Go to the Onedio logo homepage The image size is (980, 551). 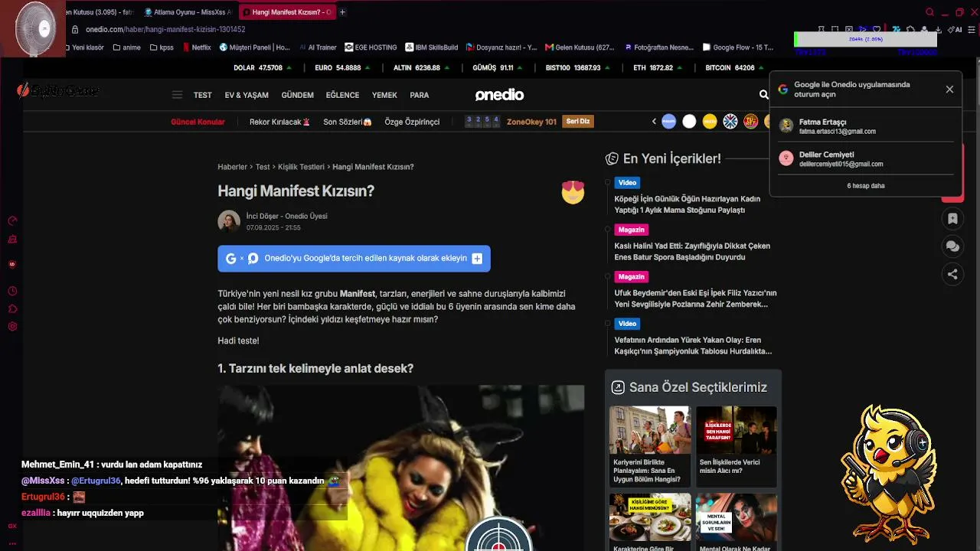(x=499, y=95)
